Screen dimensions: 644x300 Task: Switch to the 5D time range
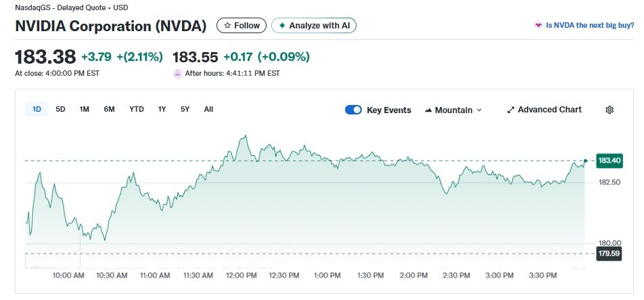tap(60, 109)
